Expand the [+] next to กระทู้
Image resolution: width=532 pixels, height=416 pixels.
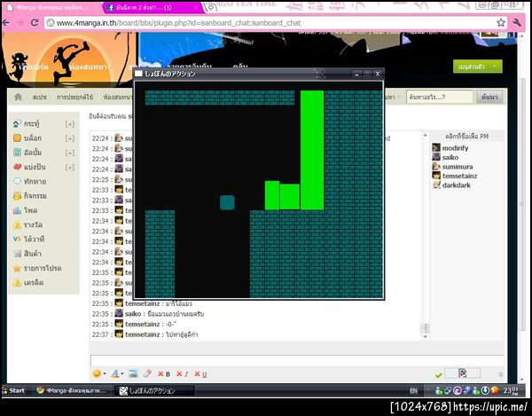tap(69, 124)
